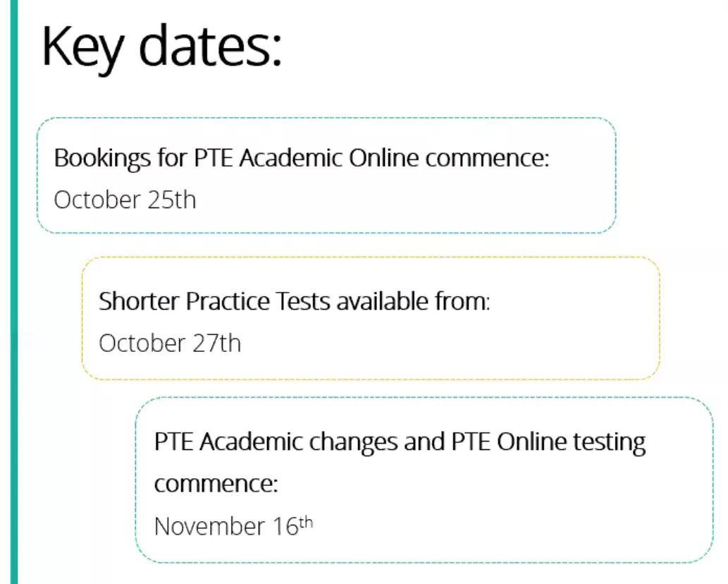This screenshot has width=728, height=584.
Task: Click the 'October 27th' date text
Action: pyautogui.click(x=170, y=343)
